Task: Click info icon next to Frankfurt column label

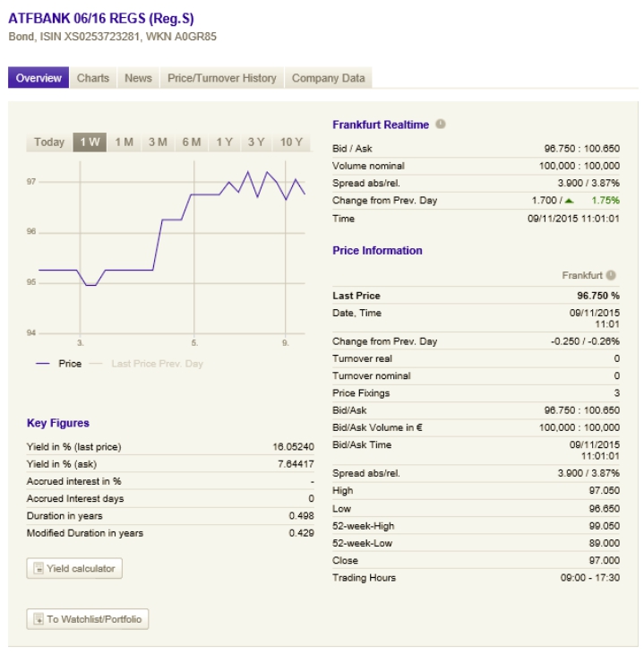Action: coord(611,275)
